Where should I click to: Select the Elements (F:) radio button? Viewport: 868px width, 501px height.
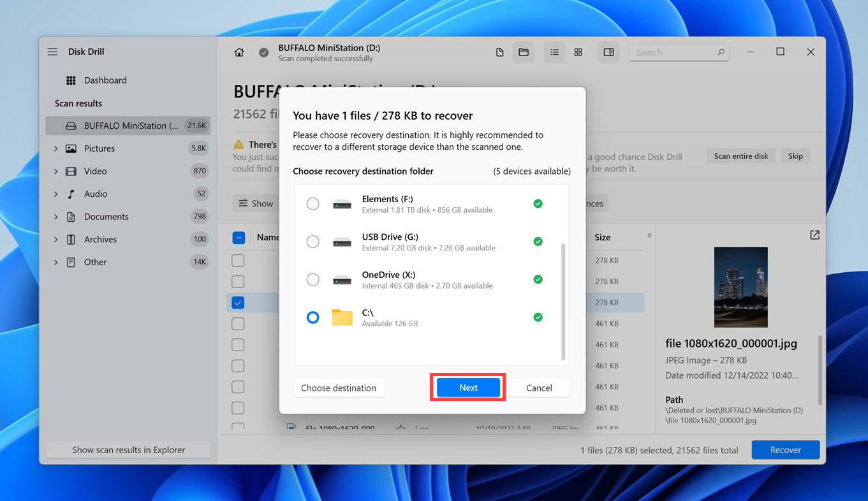[313, 204]
